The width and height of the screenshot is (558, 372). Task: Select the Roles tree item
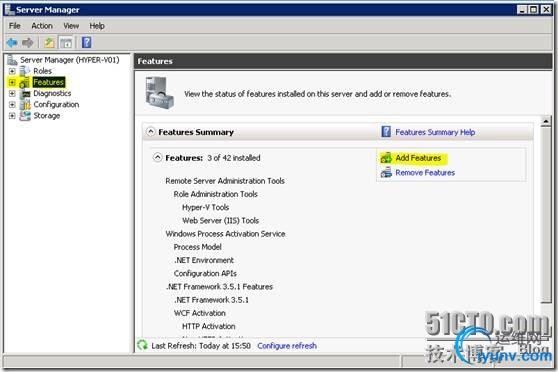pyautogui.click(x=42, y=71)
